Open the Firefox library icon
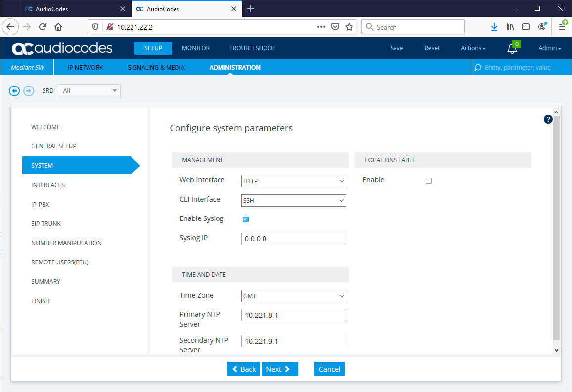572x392 pixels. tap(510, 27)
